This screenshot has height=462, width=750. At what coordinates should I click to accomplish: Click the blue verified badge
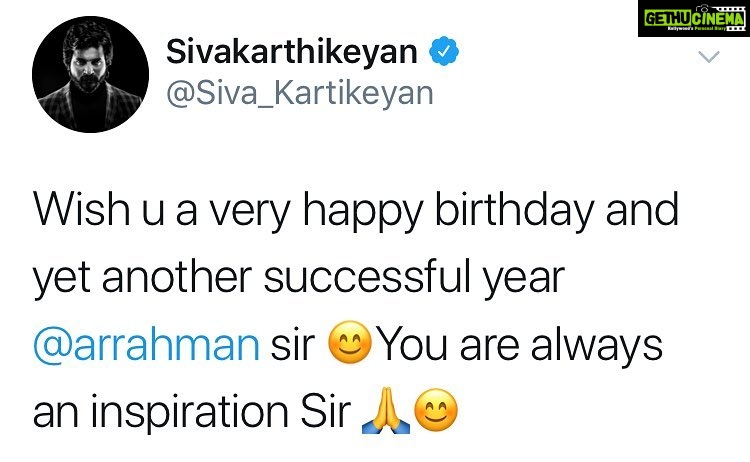tap(444, 51)
